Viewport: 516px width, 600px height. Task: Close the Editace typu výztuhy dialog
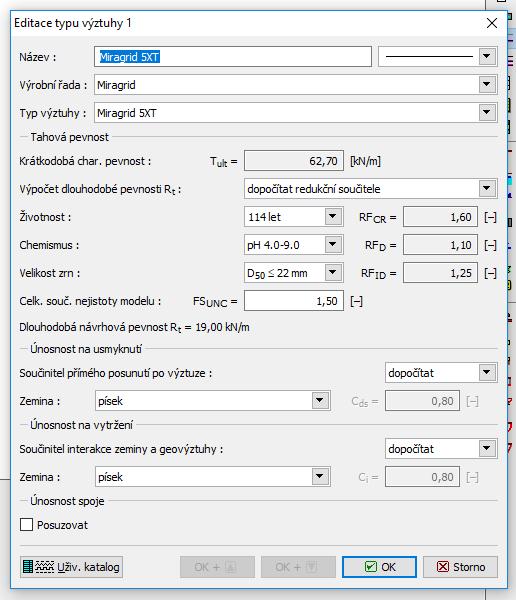[492, 23]
